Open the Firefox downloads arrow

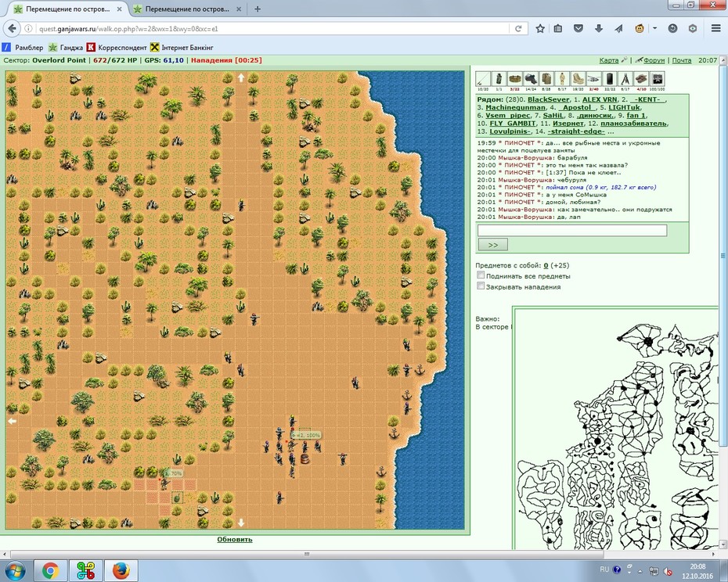[x=599, y=29]
